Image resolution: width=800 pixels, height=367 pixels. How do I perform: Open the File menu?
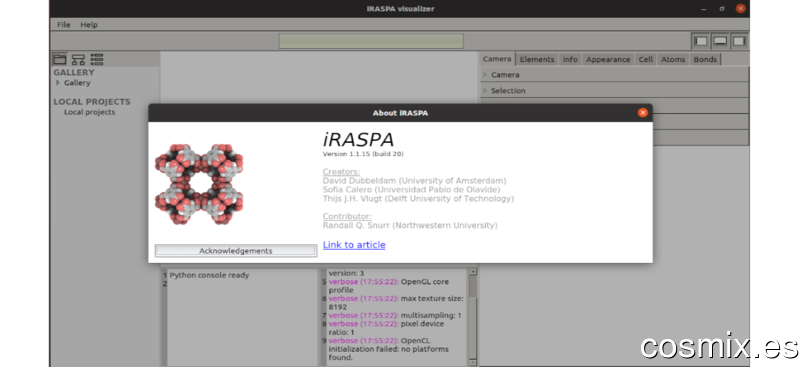[x=64, y=25]
